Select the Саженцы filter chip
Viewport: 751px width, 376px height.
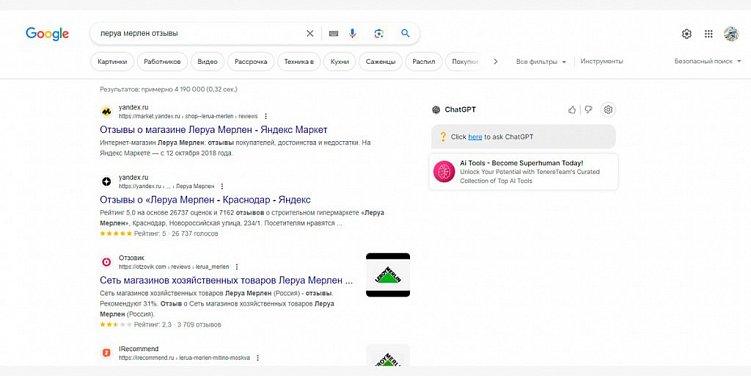pos(380,62)
